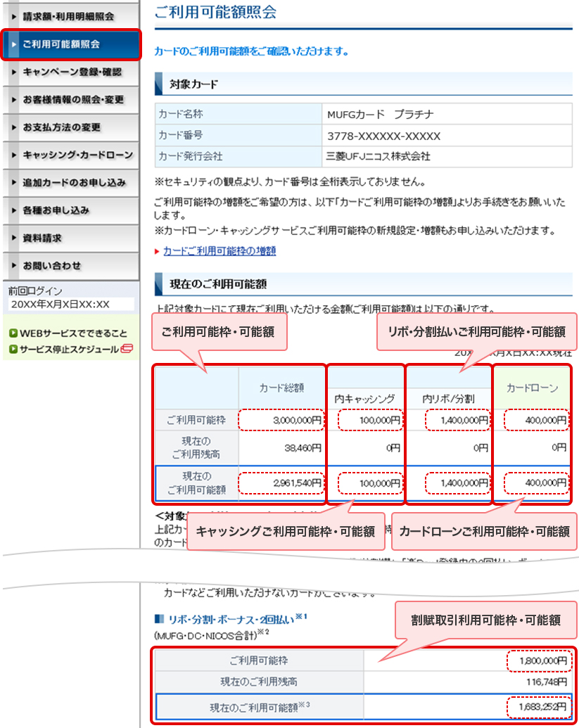
Task: Expand the お客様情報の照会・変更 sidebar section
Action: coord(73,100)
